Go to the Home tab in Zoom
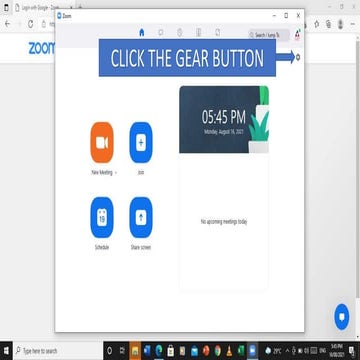 (x=142, y=32)
